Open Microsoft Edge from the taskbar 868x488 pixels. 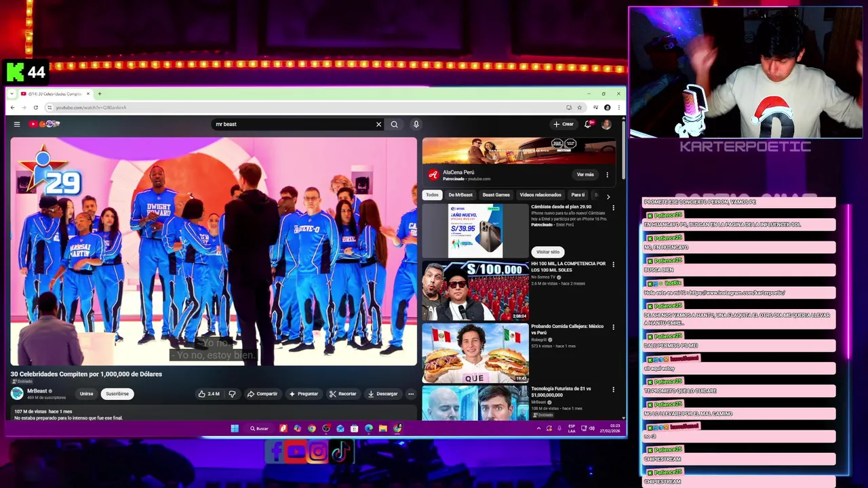(368, 428)
